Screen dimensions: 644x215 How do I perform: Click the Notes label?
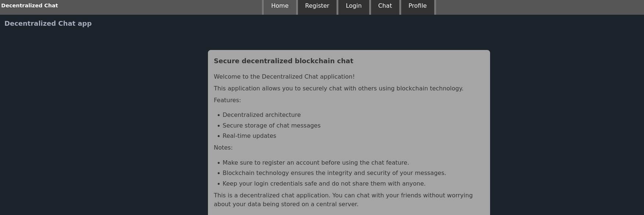[x=223, y=147]
